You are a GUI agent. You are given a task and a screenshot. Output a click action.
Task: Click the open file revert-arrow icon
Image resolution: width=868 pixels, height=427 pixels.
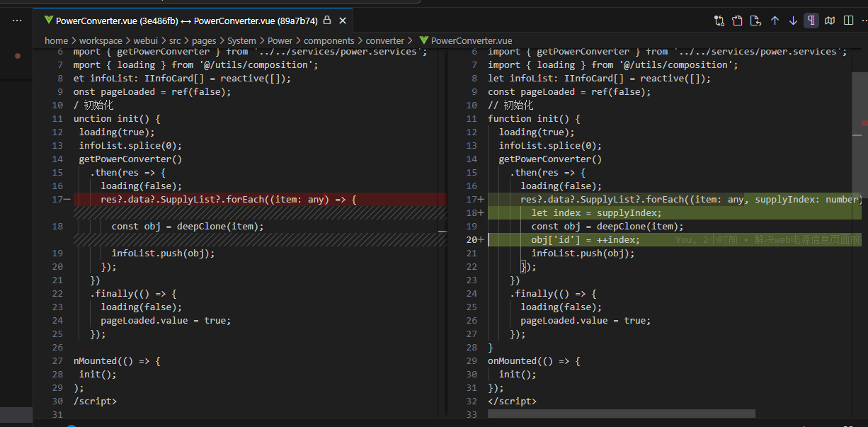point(756,21)
